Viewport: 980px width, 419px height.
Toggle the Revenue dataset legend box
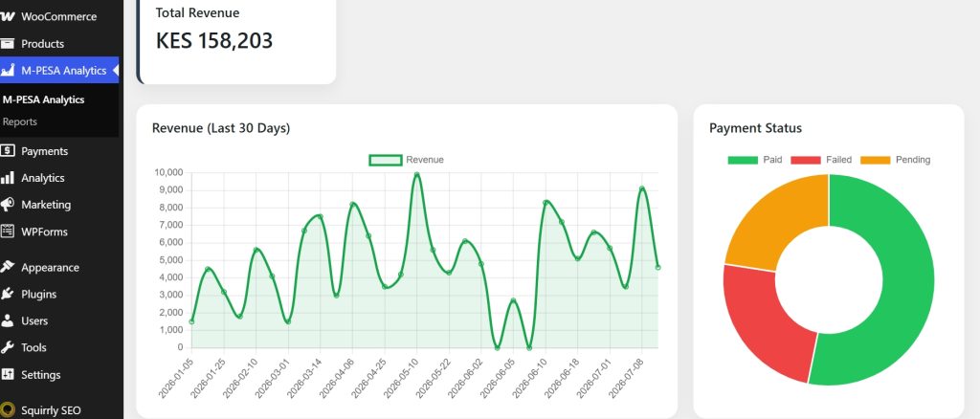click(x=386, y=160)
